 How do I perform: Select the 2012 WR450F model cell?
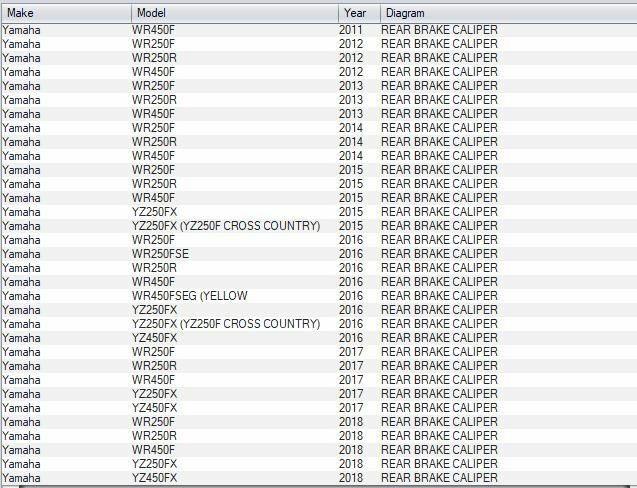(x=153, y=72)
